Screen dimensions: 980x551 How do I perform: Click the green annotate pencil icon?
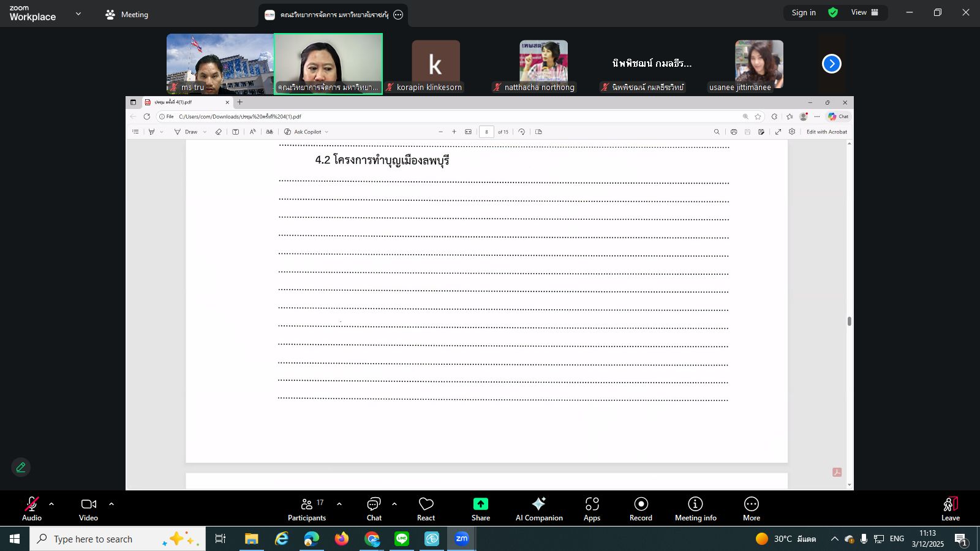coord(21,467)
